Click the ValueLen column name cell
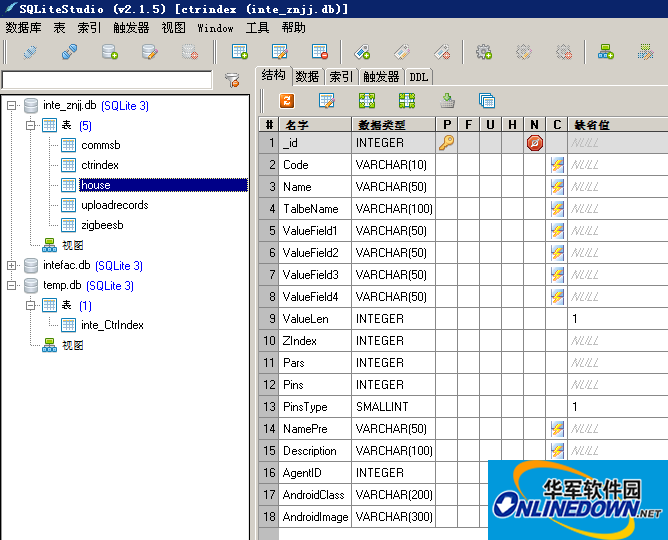The height and width of the screenshot is (540, 668). pyautogui.click(x=315, y=319)
